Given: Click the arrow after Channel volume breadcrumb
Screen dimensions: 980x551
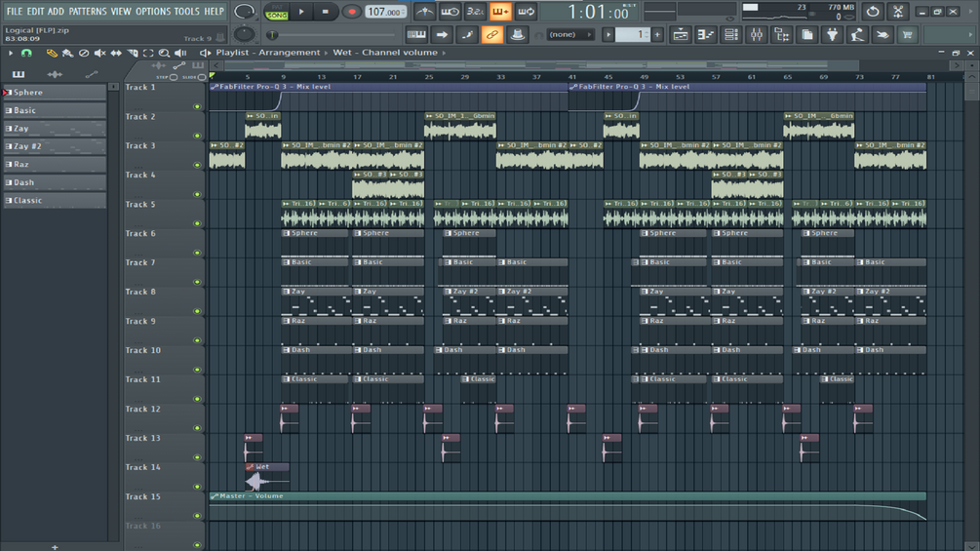Looking at the screenshot, I should tap(445, 53).
